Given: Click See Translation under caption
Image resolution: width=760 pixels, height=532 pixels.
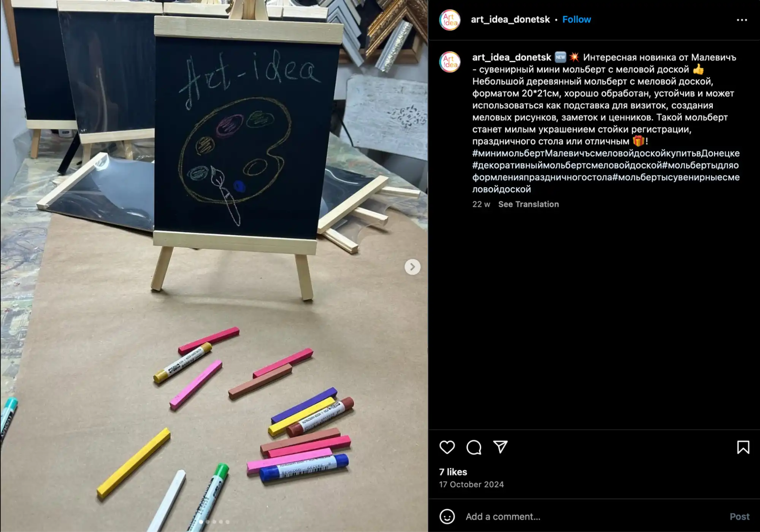Looking at the screenshot, I should (x=528, y=204).
